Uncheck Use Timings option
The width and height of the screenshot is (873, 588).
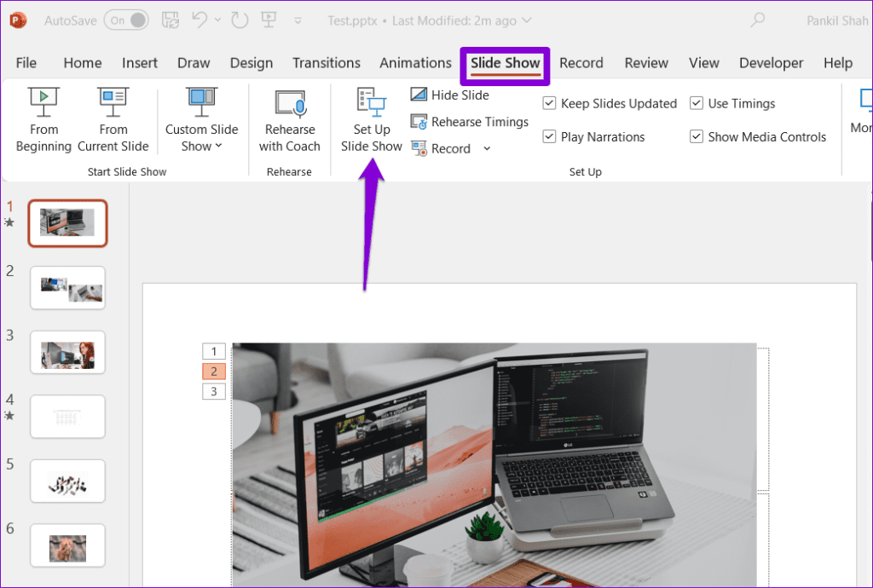pos(697,102)
